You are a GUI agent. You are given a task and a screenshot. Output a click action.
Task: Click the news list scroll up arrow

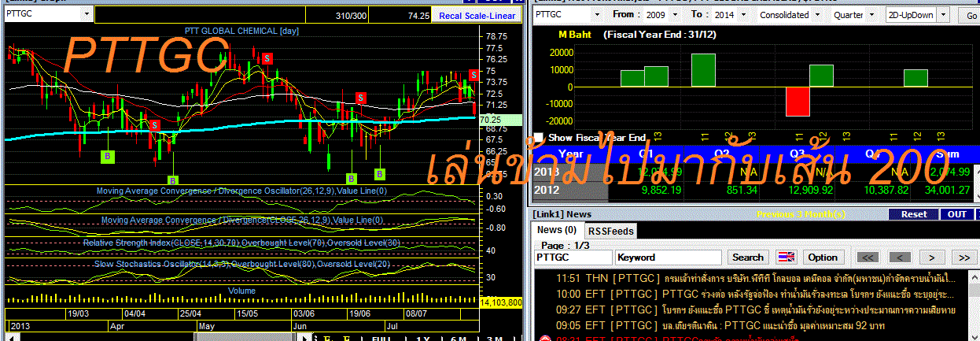973,276
